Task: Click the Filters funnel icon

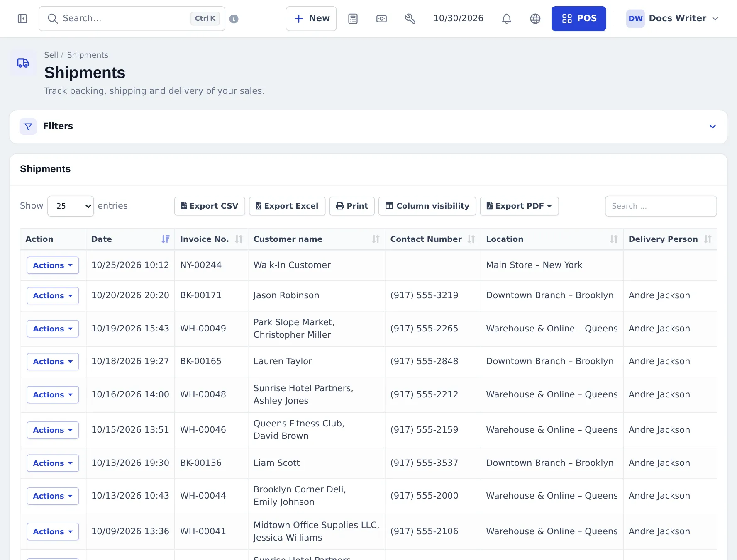Action: [x=28, y=127]
